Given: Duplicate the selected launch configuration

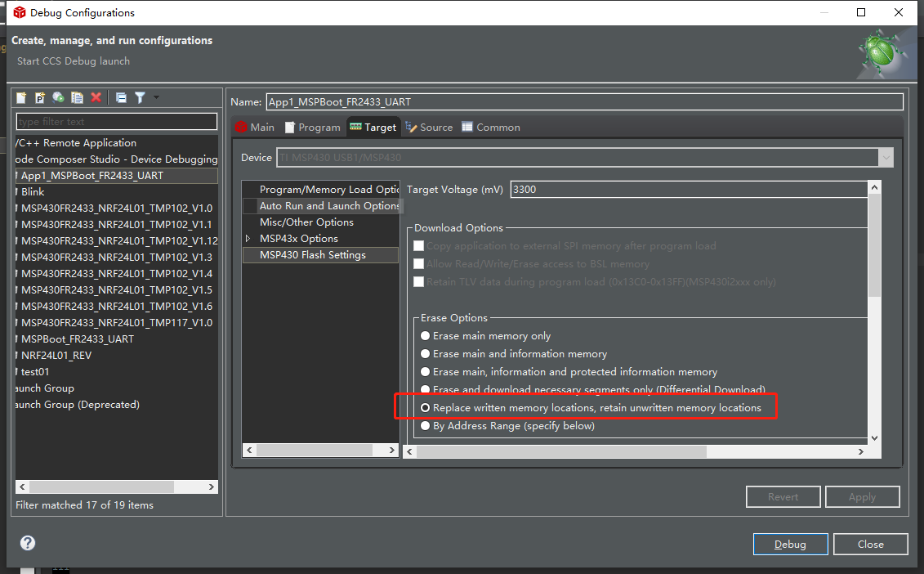Looking at the screenshot, I should click(77, 97).
